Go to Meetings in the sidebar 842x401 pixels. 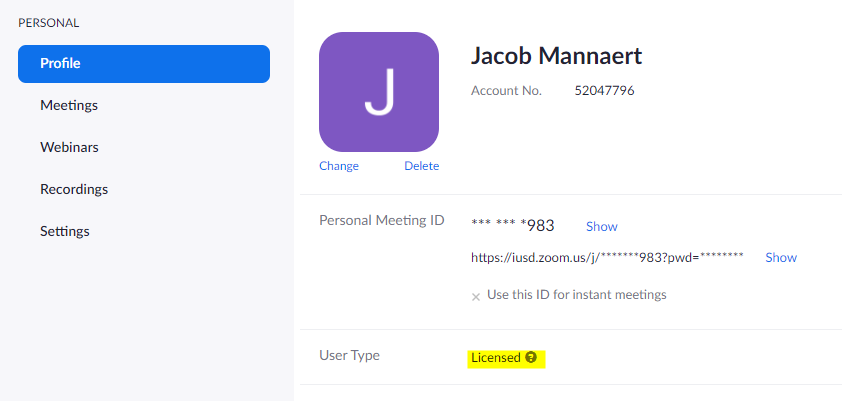pos(69,105)
